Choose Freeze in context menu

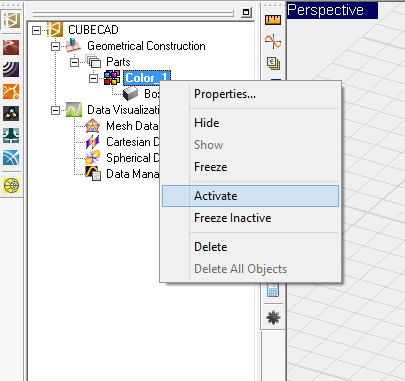pyautogui.click(x=251, y=167)
